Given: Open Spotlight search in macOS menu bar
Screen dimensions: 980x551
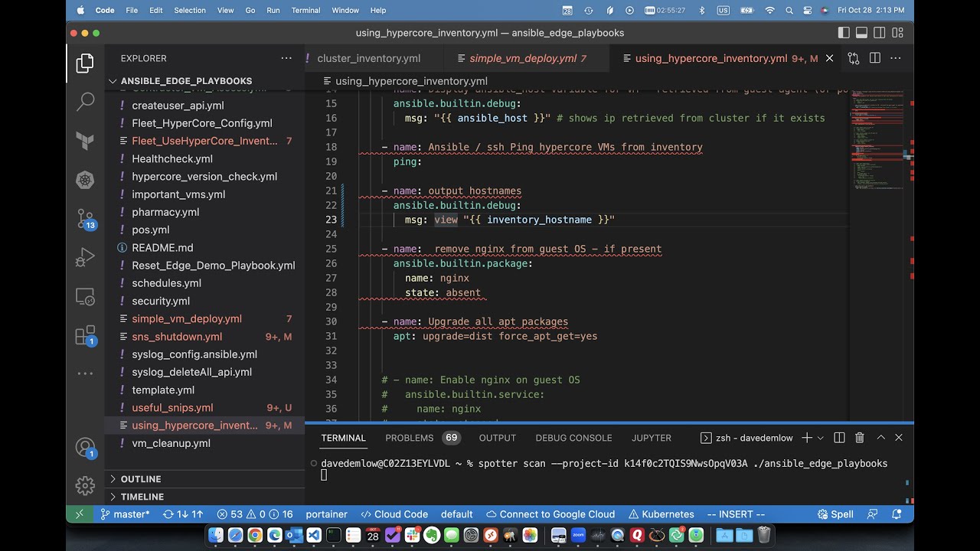Looking at the screenshot, I should (789, 11).
